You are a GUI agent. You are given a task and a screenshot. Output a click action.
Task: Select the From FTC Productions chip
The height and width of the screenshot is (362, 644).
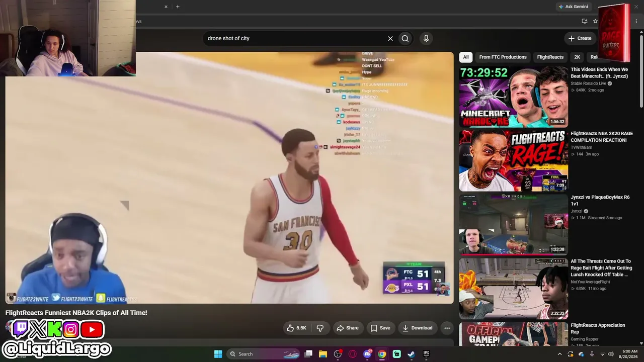[x=503, y=57]
